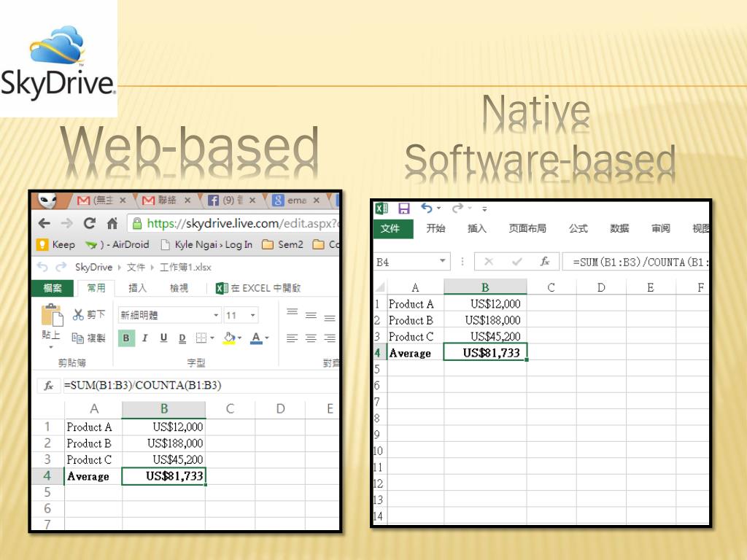This screenshot has width=747, height=560.
Task: Close the Facebook browser tab
Action: [252, 201]
